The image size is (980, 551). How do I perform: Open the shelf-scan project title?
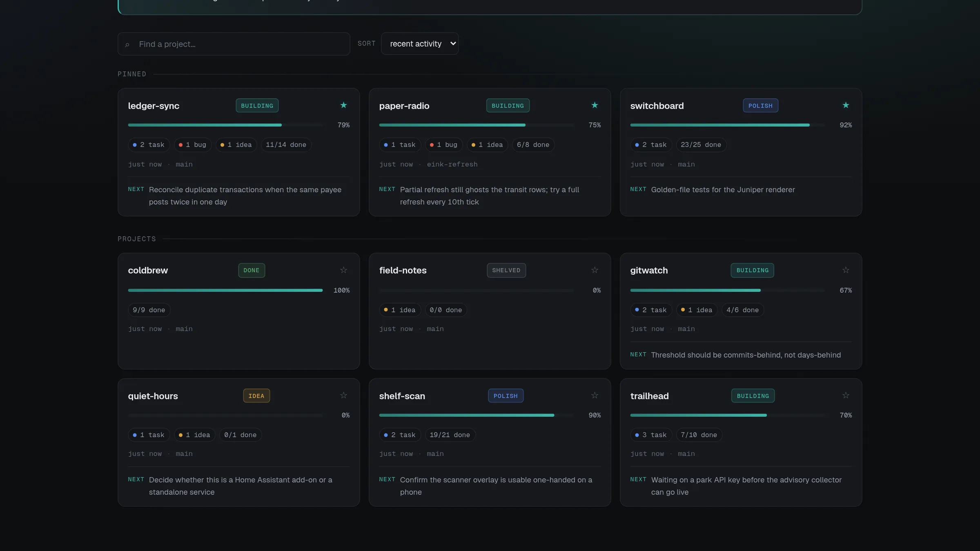point(402,396)
